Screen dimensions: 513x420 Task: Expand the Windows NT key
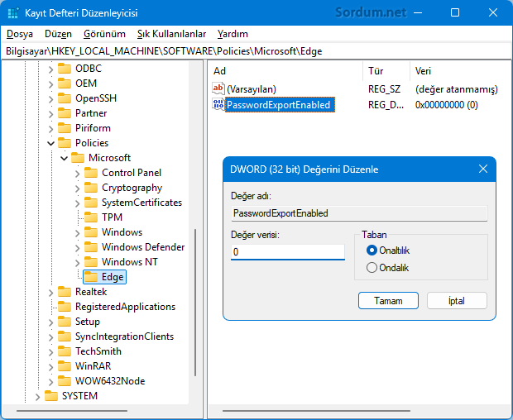pyautogui.click(x=77, y=262)
